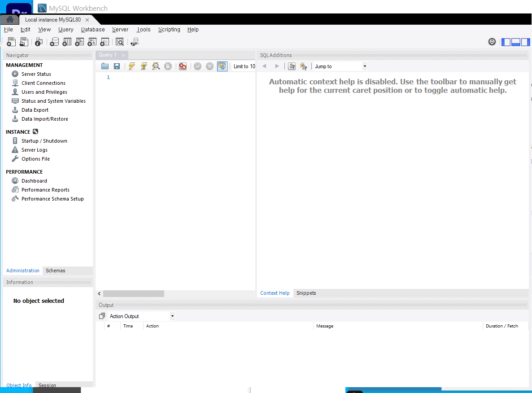The width and height of the screenshot is (532, 393).
Task: Click the home tab icon
Action: coord(9,19)
